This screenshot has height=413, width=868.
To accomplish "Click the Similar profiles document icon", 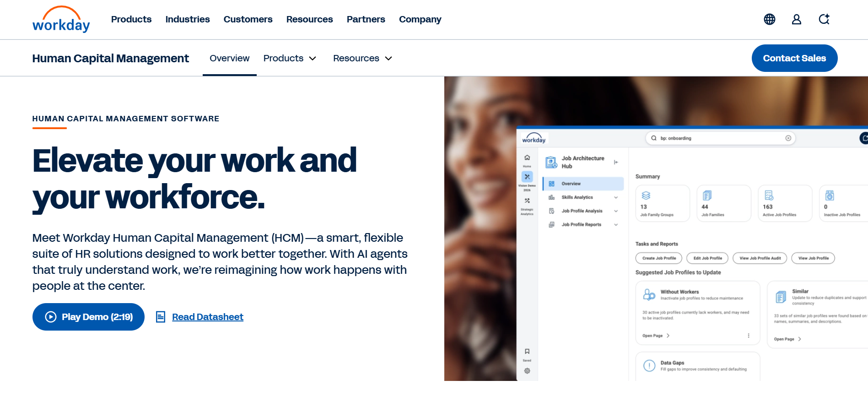I will (781, 297).
